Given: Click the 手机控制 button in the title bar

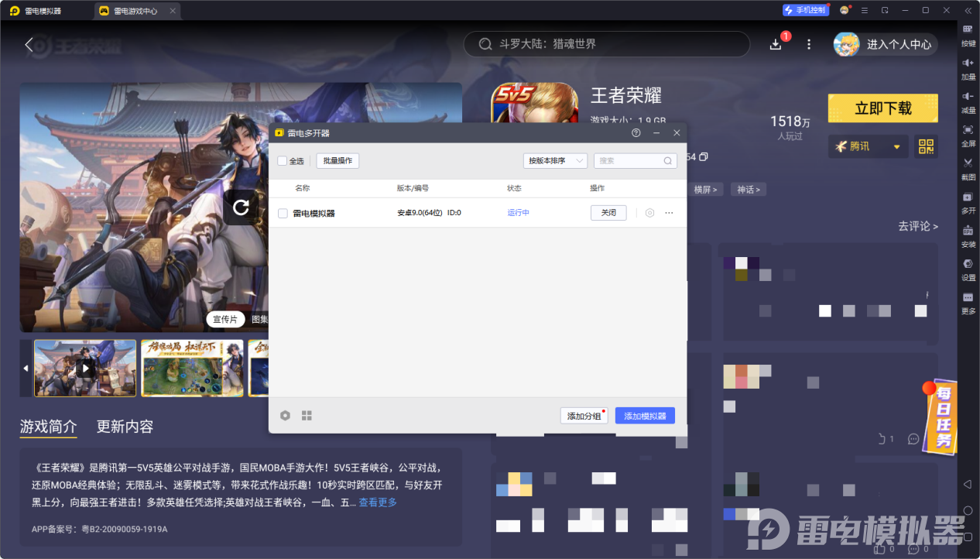Looking at the screenshot, I should click(806, 10).
